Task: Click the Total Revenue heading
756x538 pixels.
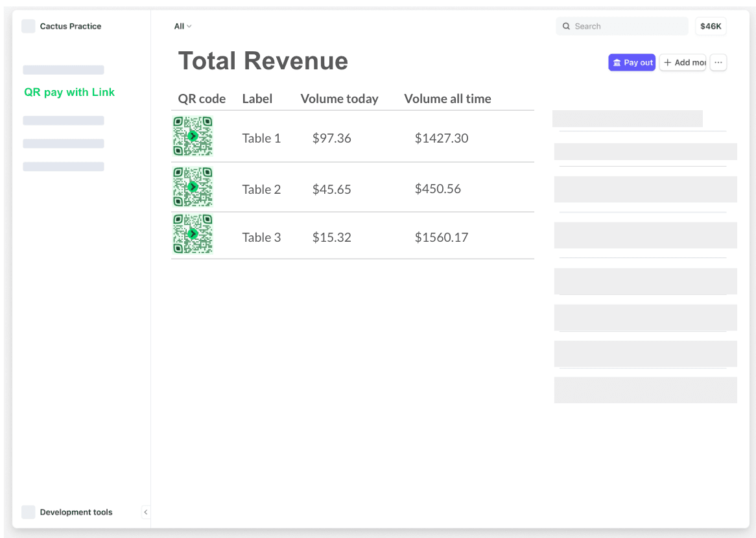Action: [x=263, y=61]
